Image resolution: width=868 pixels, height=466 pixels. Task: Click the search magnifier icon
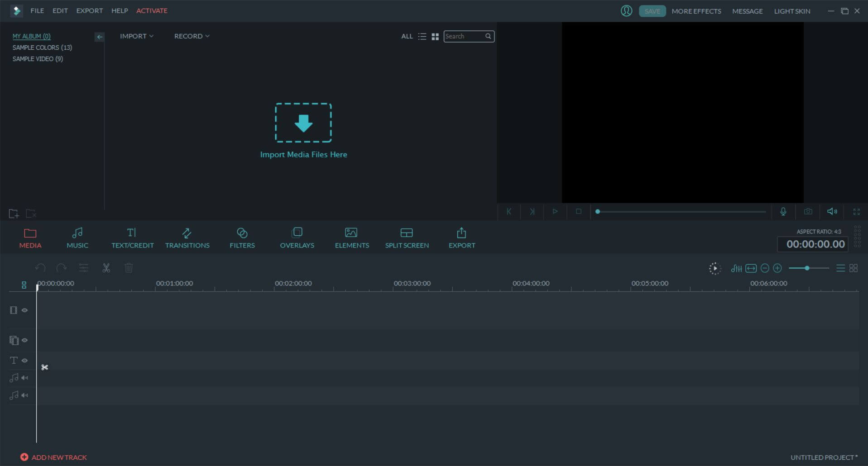(488, 36)
